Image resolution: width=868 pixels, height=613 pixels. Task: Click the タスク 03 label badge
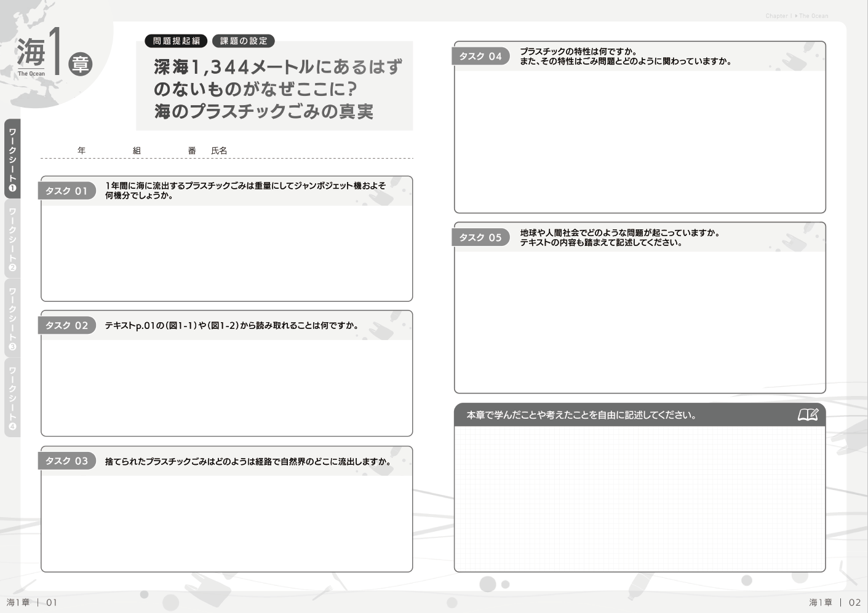point(67,461)
